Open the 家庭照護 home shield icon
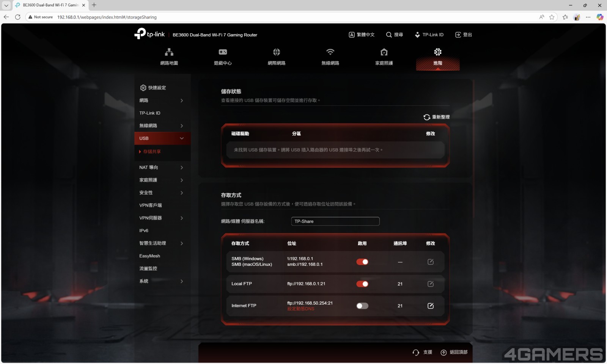This screenshot has width=607, height=364. (x=384, y=52)
